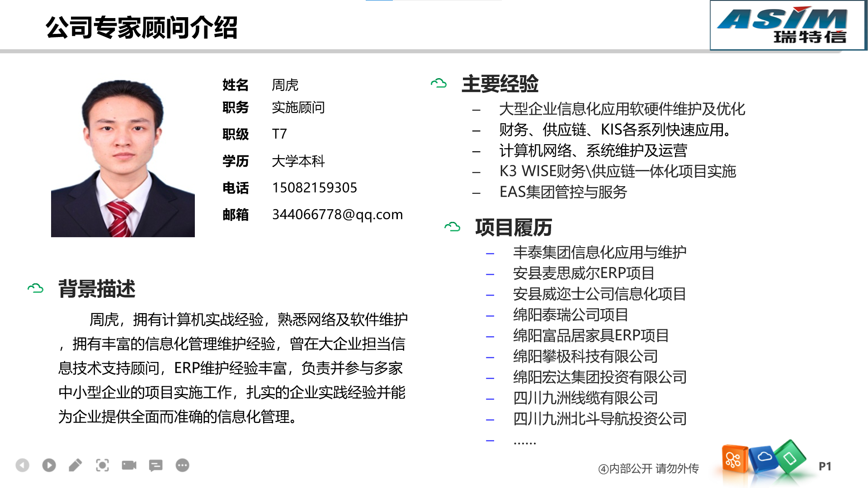Toggle the camera icon
868x488 pixels.
coord(129,465)
